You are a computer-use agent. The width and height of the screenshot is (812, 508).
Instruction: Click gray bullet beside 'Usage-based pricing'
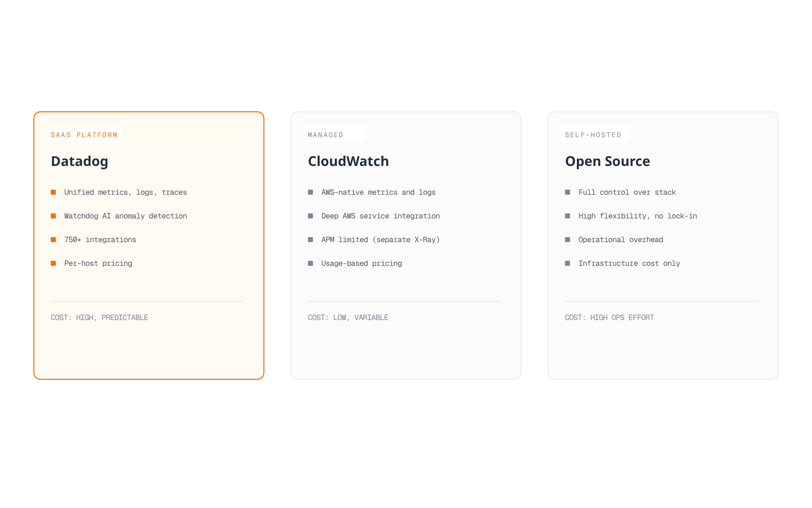pyautogui.click(x=310, y=263)
